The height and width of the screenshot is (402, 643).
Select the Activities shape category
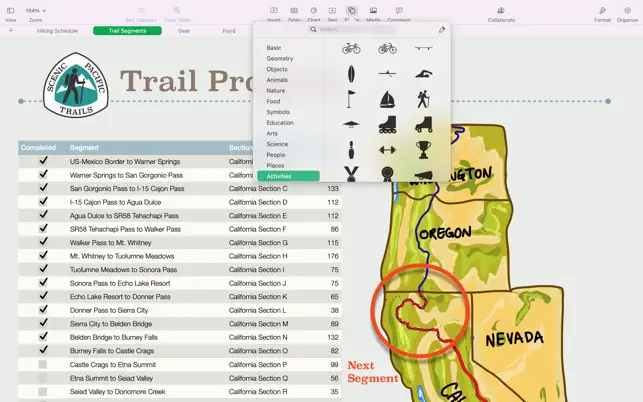click(x=288, y=176)
